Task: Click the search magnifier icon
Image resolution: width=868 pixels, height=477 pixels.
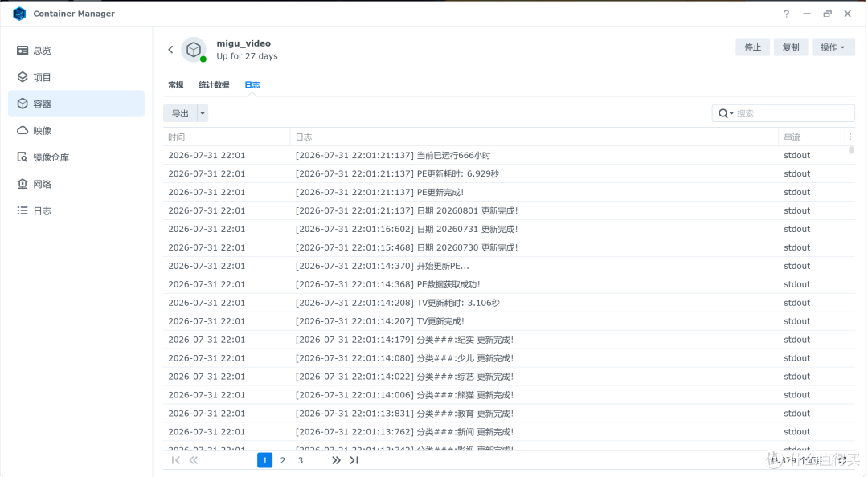Action: (x=725, y=113)
